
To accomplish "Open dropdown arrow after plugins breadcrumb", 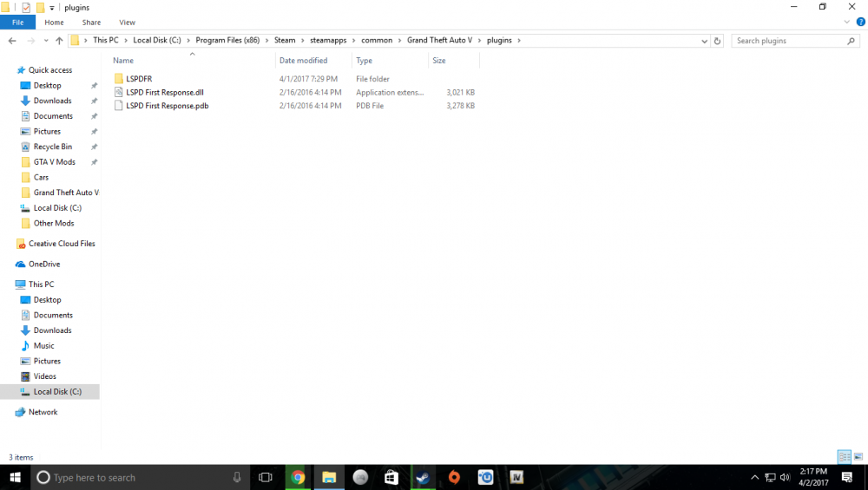I will pos(519,41).
